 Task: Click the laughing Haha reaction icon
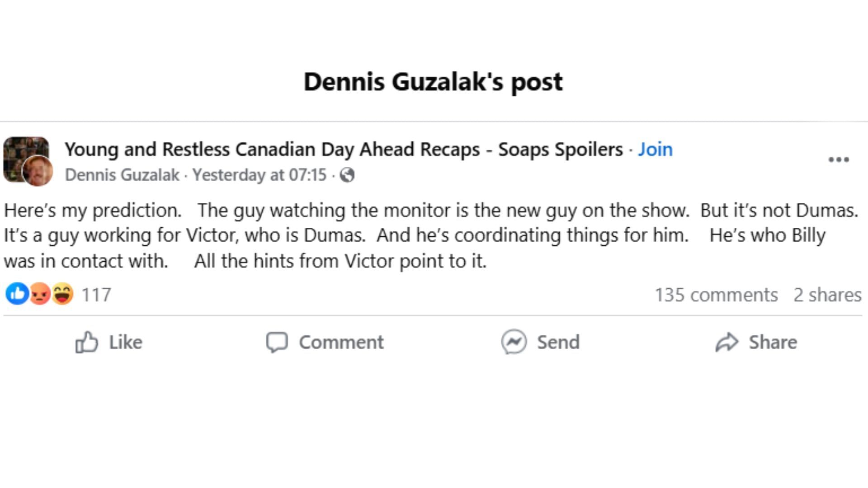(x=62, y=294)
